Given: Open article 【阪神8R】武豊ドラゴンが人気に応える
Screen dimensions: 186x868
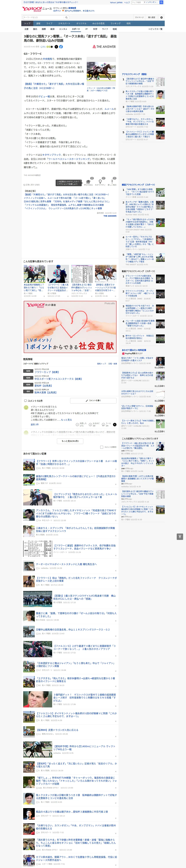Looking at the screenshot, I should pyautogui.click(x=57, y=730).
